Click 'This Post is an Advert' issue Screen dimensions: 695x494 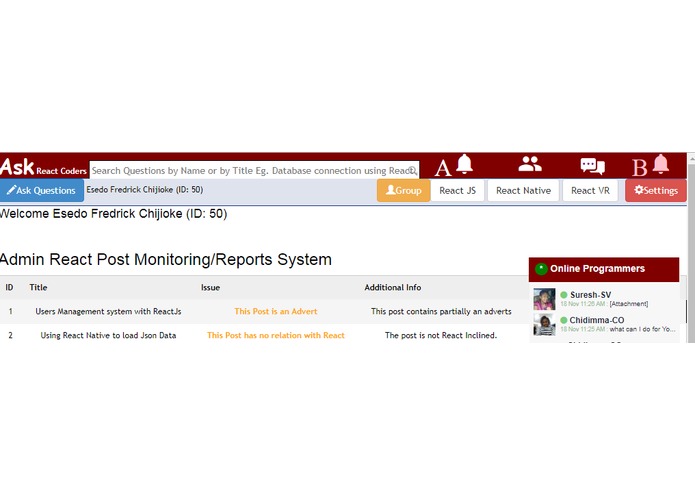coord(276,311)
